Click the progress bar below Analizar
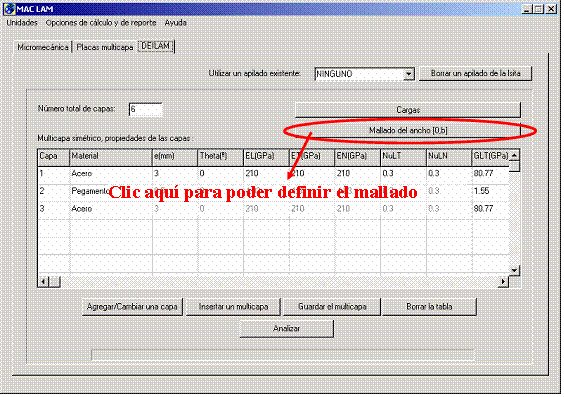 (283, 355)
